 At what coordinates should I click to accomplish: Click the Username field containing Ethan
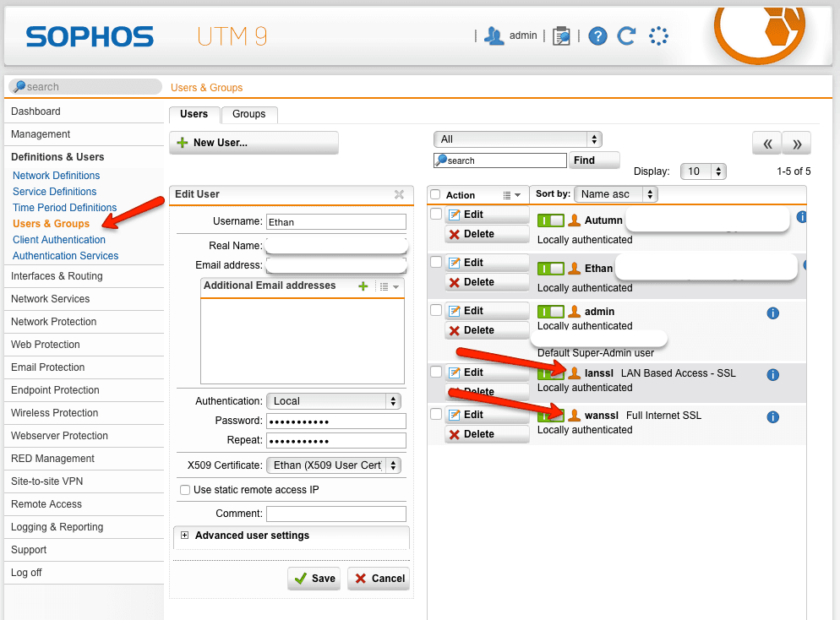point(336,222)
